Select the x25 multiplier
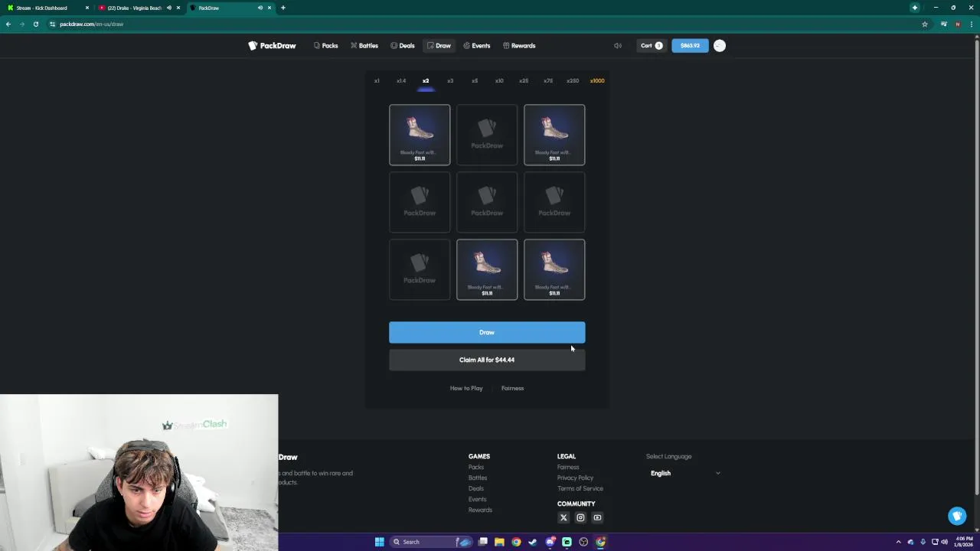Image resolution: width=980 pixels, height=551 pixels. tap(524, 81)
